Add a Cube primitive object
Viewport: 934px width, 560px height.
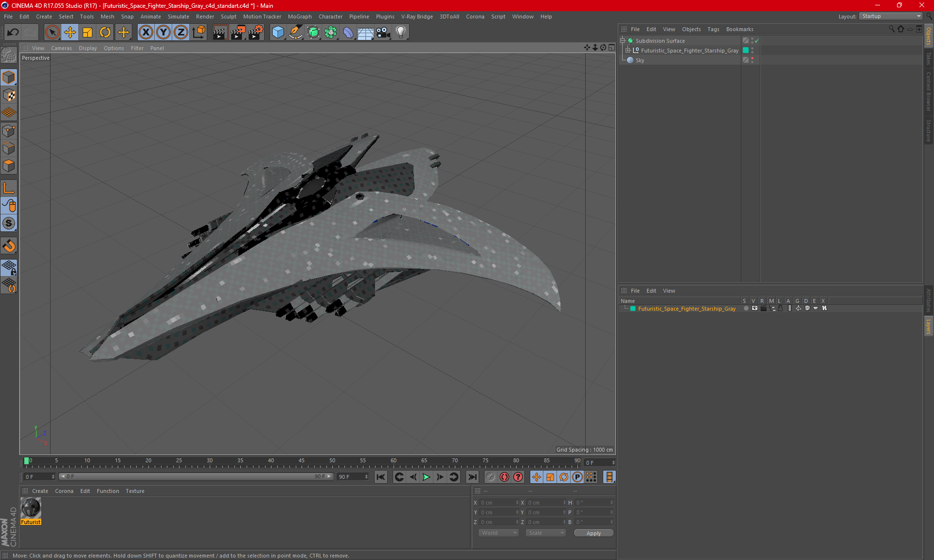coord(278,33)
